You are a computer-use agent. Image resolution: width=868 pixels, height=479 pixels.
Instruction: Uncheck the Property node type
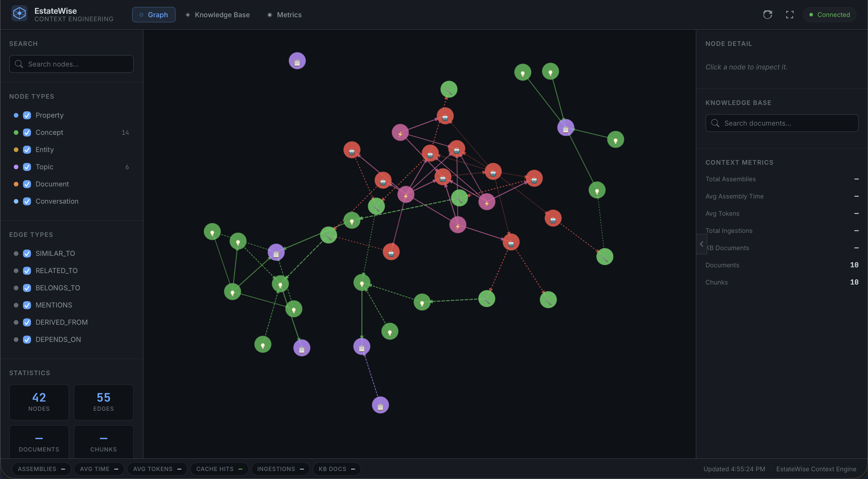point(27,115)
